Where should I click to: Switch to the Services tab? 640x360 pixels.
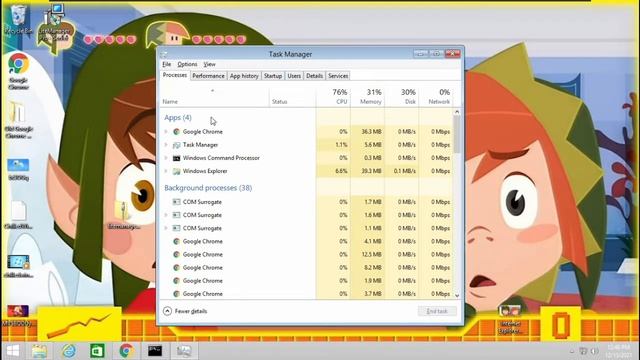click(x=338, y=76)
